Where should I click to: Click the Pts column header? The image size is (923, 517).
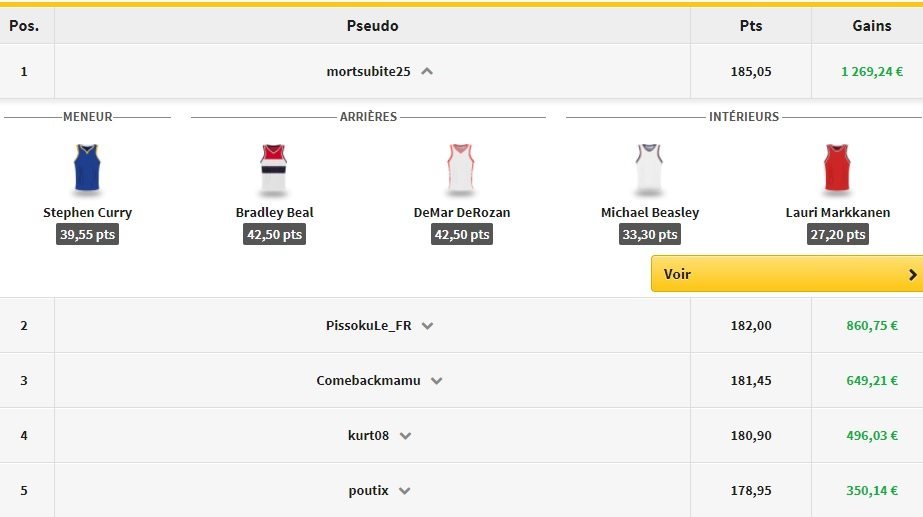tap(750, 26)
